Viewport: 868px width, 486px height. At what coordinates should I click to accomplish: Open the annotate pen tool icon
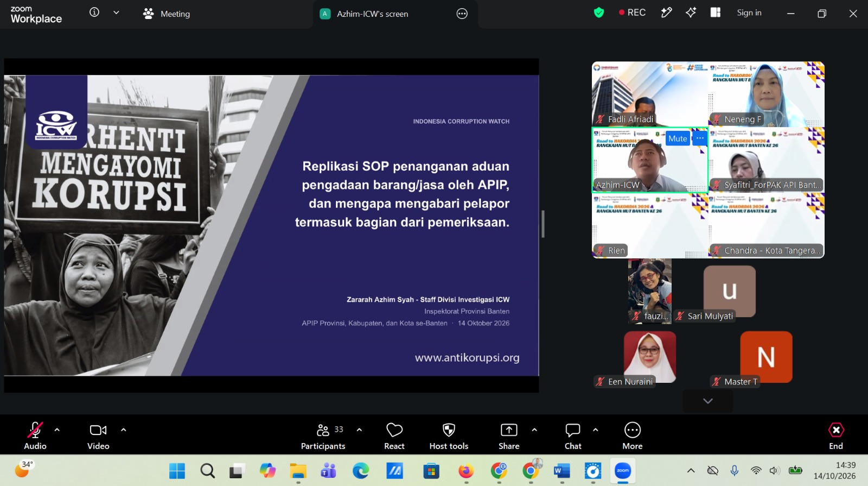point(666,12)
